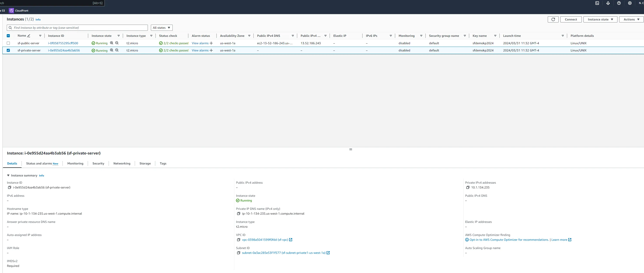644x273 pixels.
Task: Open subnet-0a3ac285e53f1f577 link
Action: point(284,253)
